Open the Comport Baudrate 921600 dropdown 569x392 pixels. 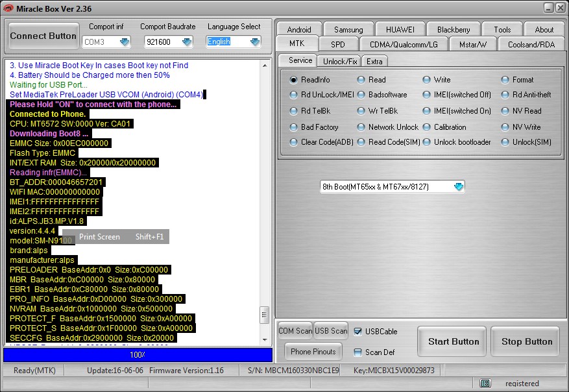187,42
